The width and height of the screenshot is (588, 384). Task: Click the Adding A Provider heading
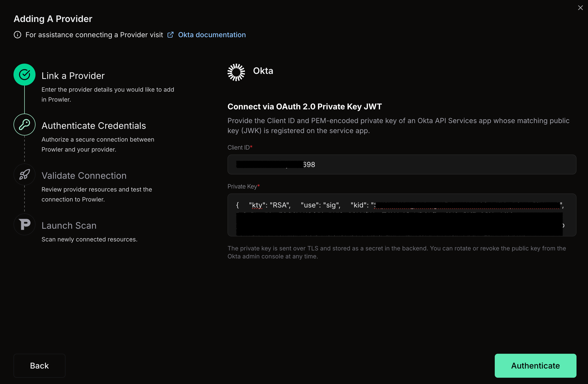pos(53,19)
